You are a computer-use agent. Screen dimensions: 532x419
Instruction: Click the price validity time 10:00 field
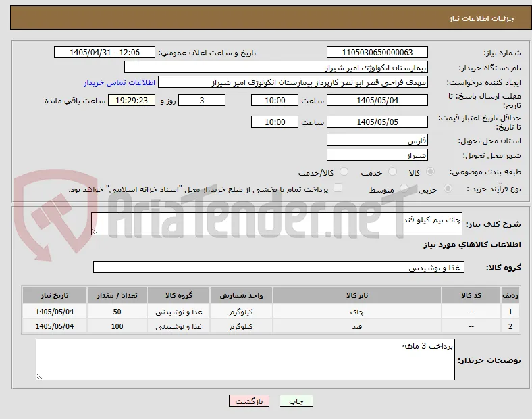[x=275, y=122]
